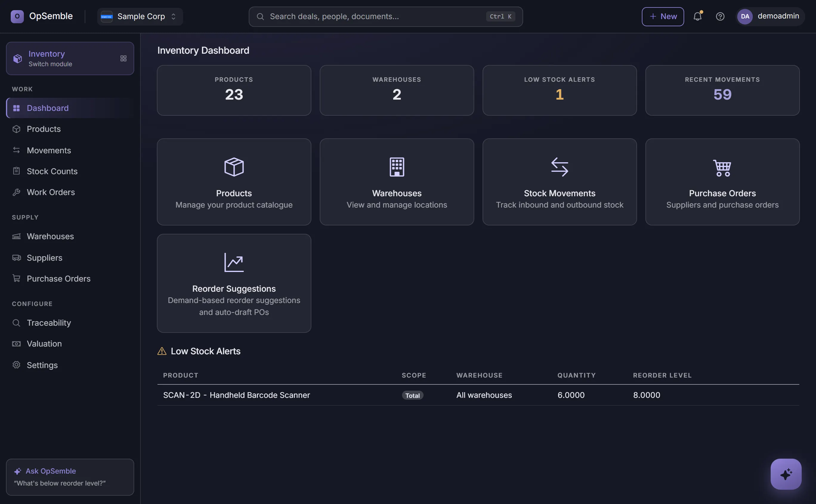Open the Purchase Orders tile
This screenshot has width=816, height=504.
(x=722, y=182)
